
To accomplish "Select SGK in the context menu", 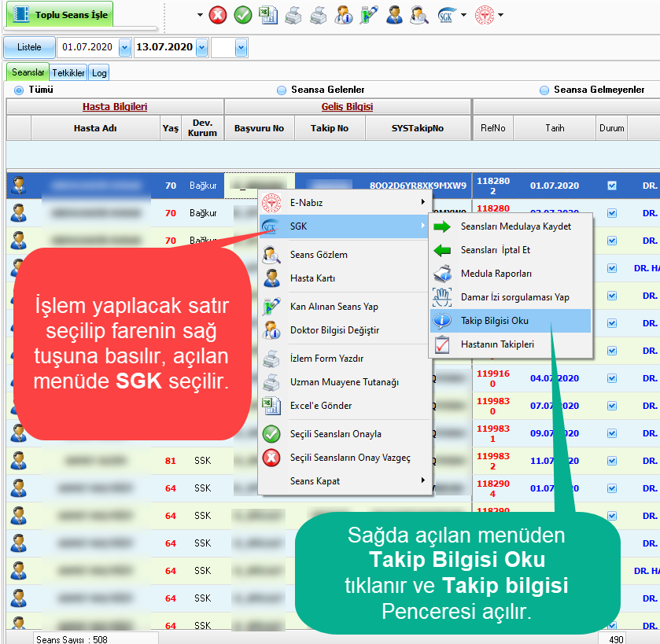I will (344, 226).
